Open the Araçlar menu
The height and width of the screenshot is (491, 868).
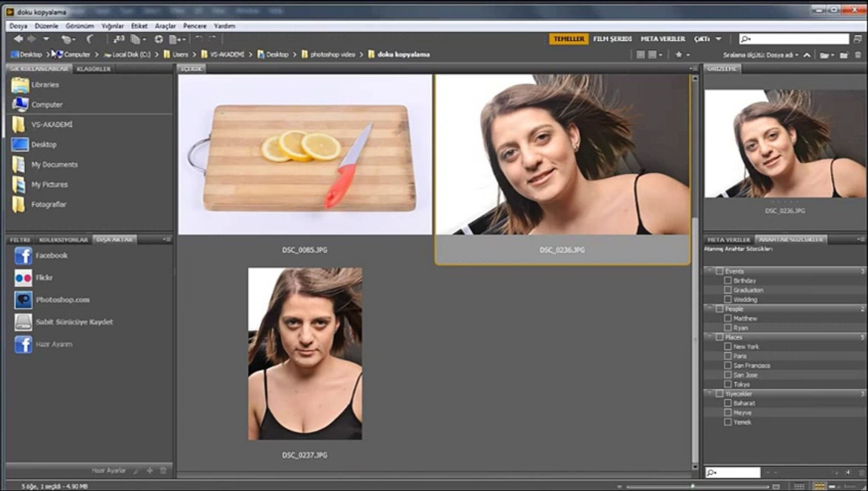(165, 26)
